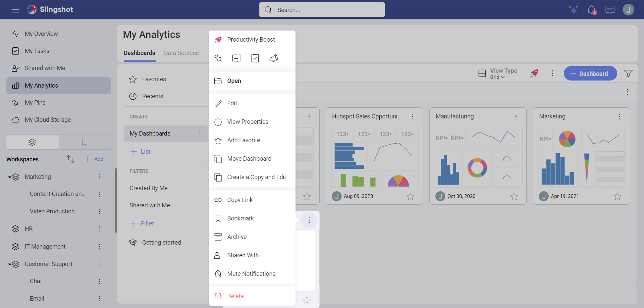Open the filter funnel icon
Screen dimensions: 644x308
click(628, 73)
